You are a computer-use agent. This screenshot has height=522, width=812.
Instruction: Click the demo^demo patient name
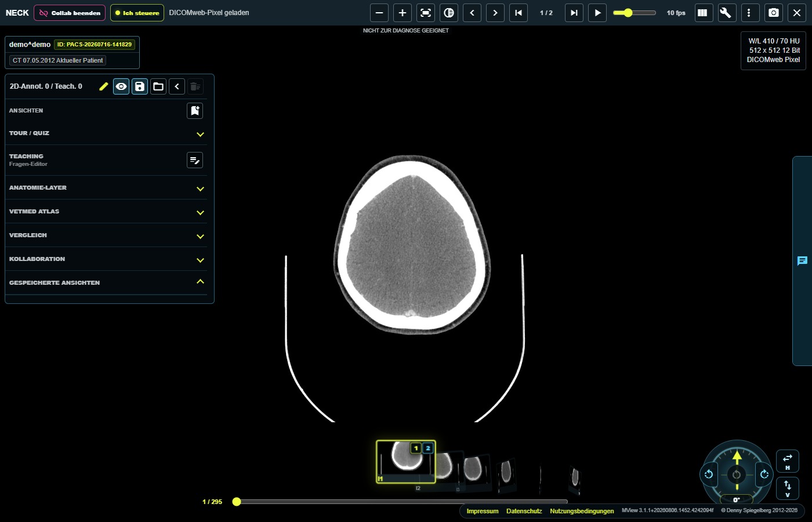tap(30, 44)
